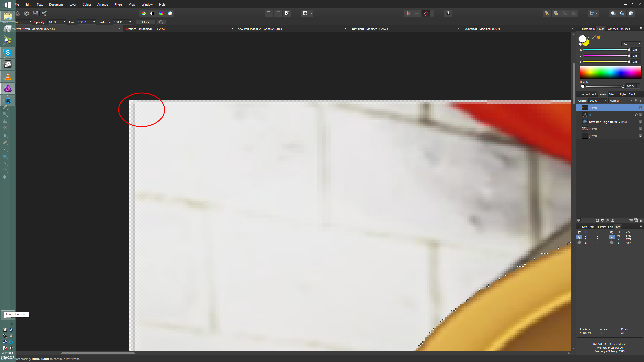Click the layer fx indicator on layer (1)
Viewport: 644px width, 362px height.
click(x=636, y=115)
